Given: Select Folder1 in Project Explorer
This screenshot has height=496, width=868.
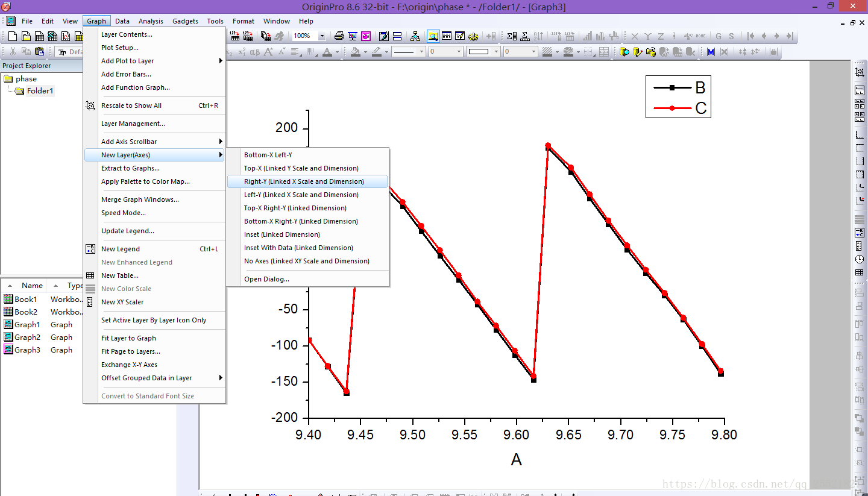Looking at the screenshot, I should [x=40, y=91].
